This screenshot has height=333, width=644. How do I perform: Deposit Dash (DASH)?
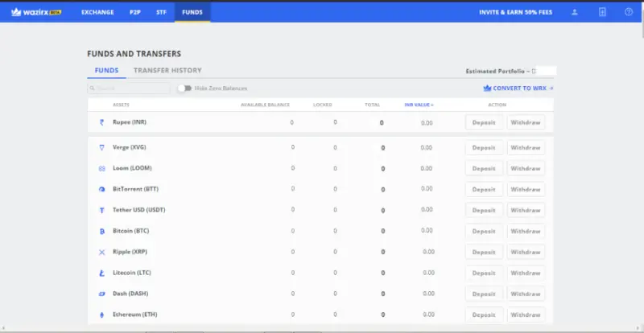pos(484,294)
